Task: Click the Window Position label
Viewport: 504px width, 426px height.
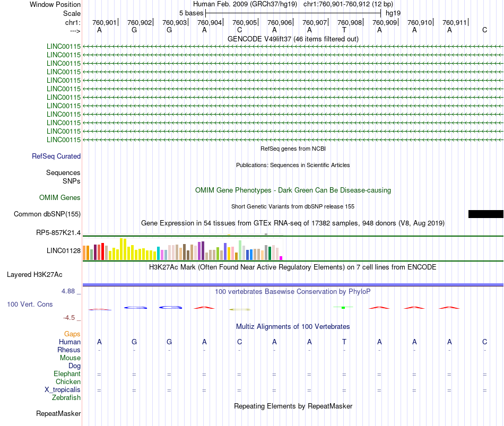Action: [x=55, y=4]
